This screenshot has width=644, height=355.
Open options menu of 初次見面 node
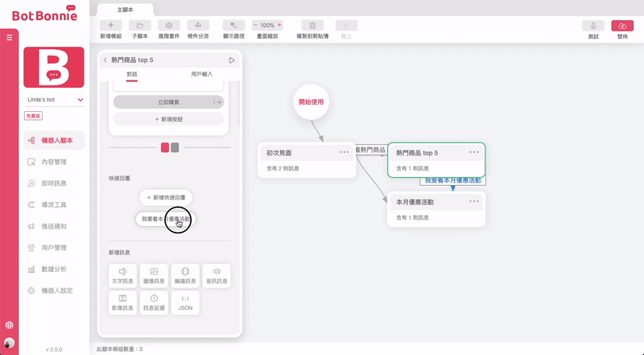click(345, 152)
